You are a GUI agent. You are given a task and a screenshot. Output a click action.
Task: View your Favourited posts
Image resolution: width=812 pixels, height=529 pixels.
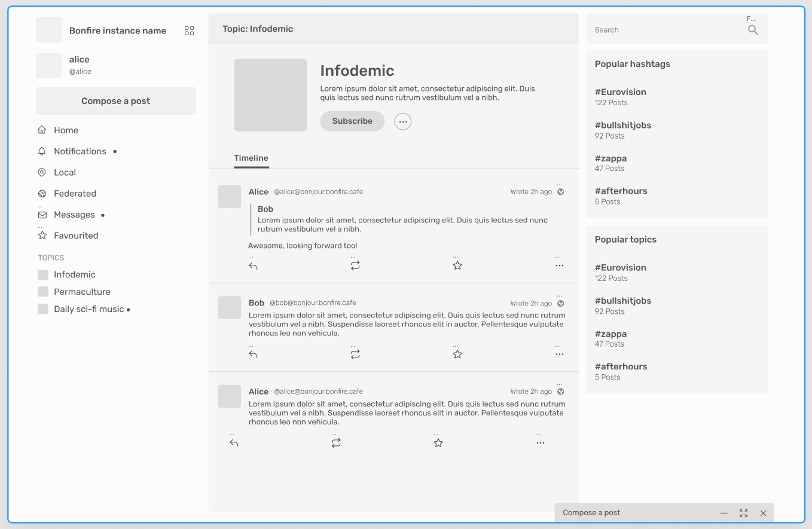[x=76, y=235]
